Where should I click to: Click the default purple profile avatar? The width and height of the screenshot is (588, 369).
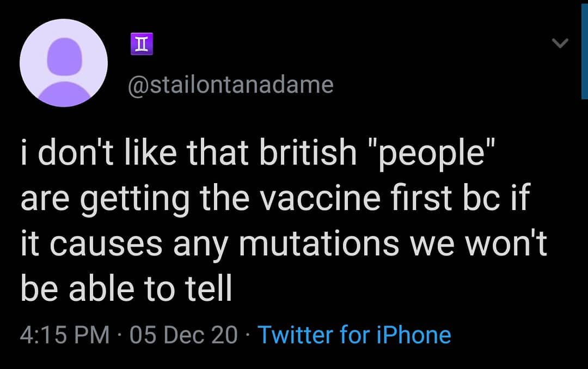point(64,63)
